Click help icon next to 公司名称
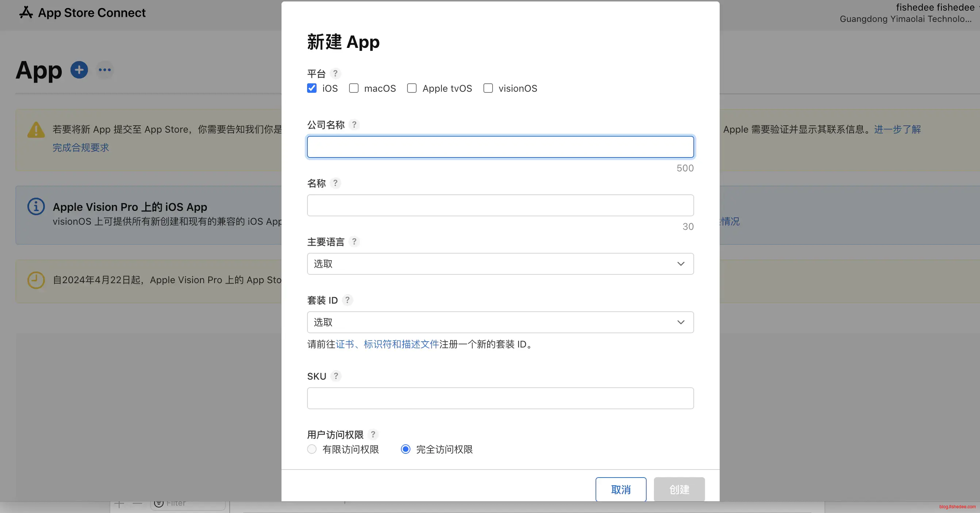This screenshot has height=513, width=980. click(x=354, y=125)
